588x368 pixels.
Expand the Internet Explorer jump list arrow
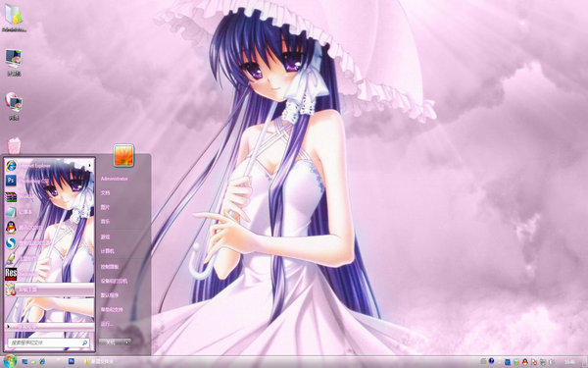tap(90, 165)
